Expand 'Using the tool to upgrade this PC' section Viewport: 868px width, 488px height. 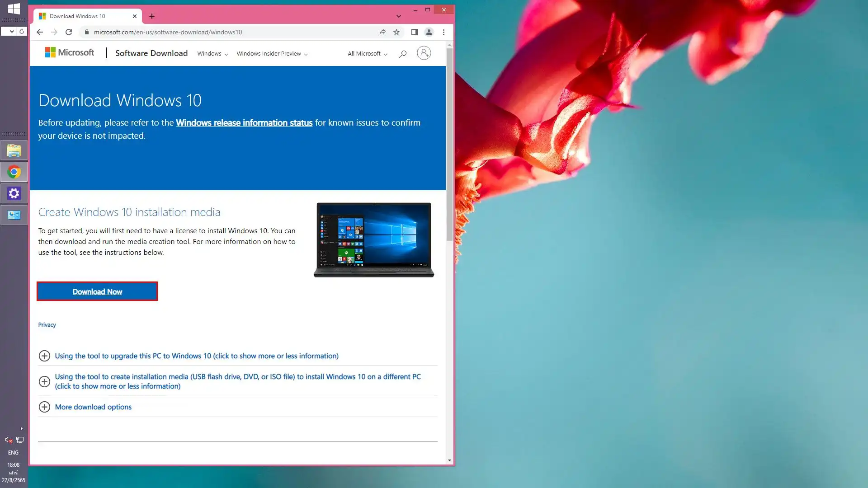[196, 356]
